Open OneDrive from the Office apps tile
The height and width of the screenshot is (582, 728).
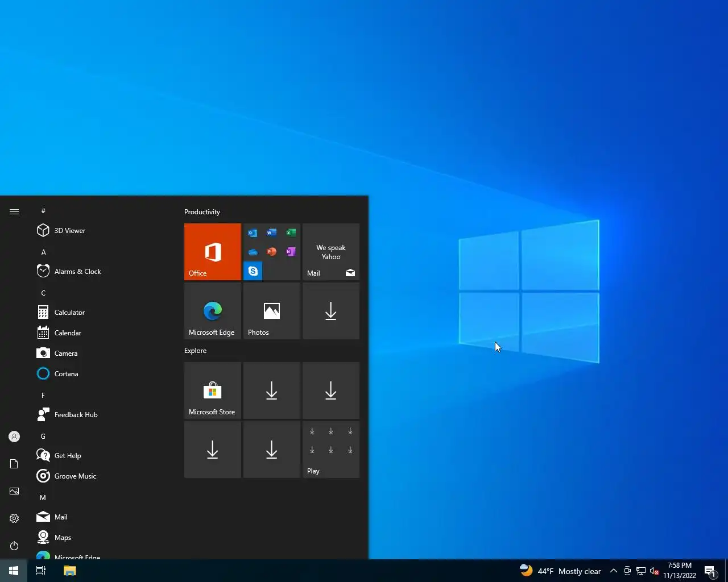253,252
